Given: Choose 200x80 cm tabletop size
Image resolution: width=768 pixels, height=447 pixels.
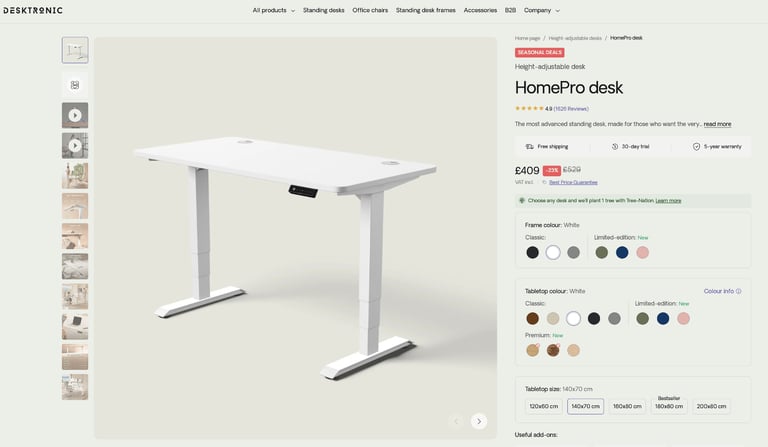Looking at the screenshot, I should [711, 406].
